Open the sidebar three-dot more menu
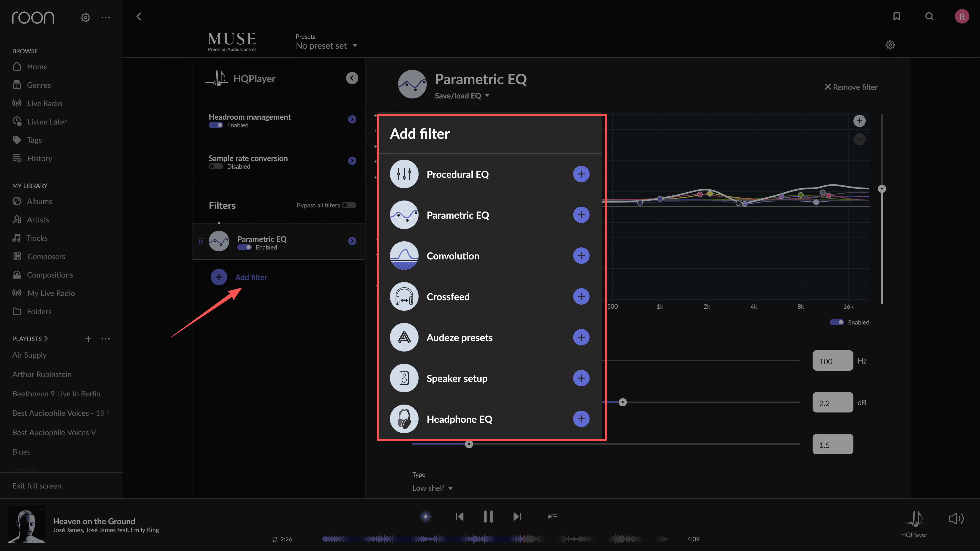This screenshot has width=980, height=551. [x=105, y=18]
